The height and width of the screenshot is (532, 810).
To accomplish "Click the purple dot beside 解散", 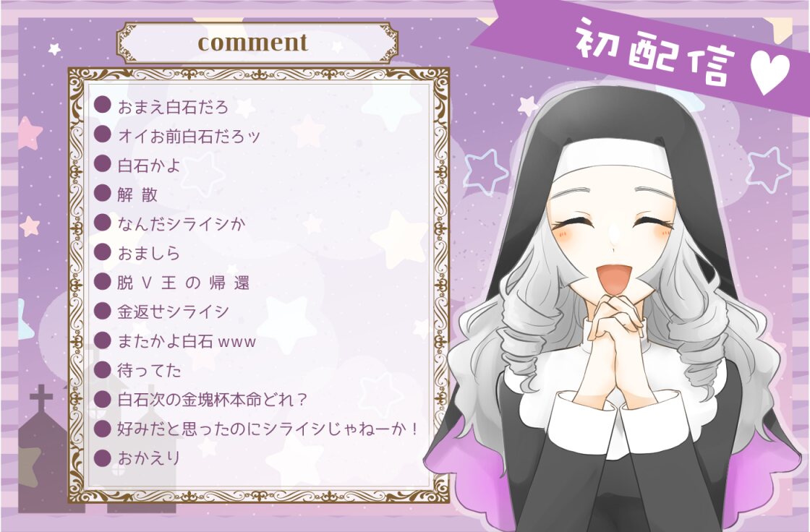I will [103, 194].
